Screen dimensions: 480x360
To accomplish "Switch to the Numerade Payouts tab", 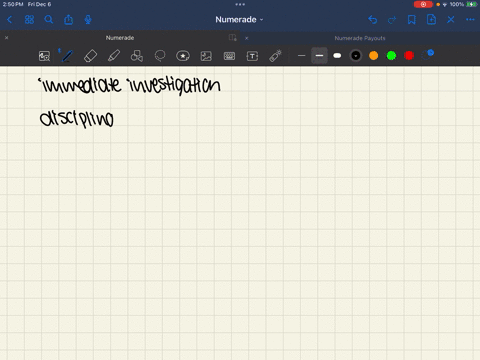I will pyautogui.click(x=360, y=38).
